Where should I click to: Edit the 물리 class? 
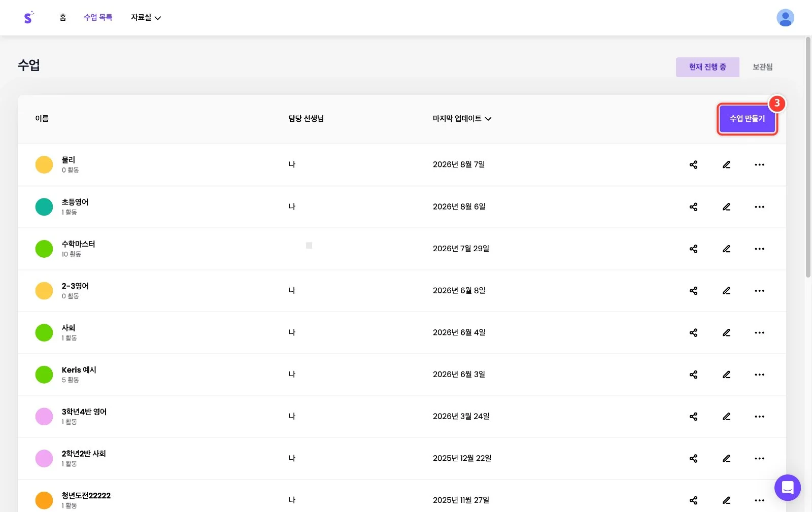[726, 164]
